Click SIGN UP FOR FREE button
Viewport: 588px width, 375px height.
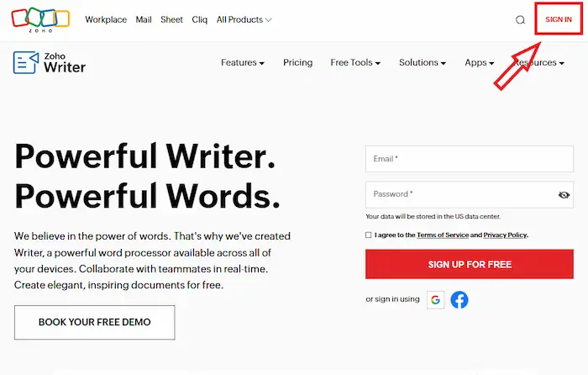[469, 264]
